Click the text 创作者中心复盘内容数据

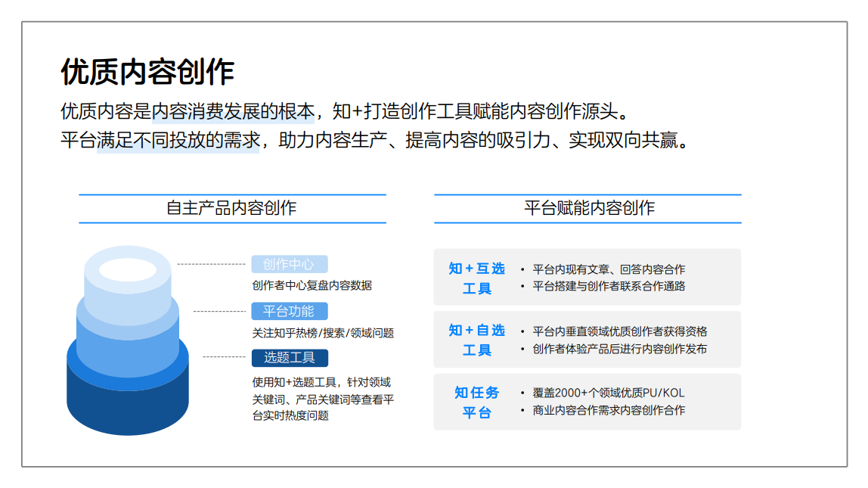click(x=312, y=285)
